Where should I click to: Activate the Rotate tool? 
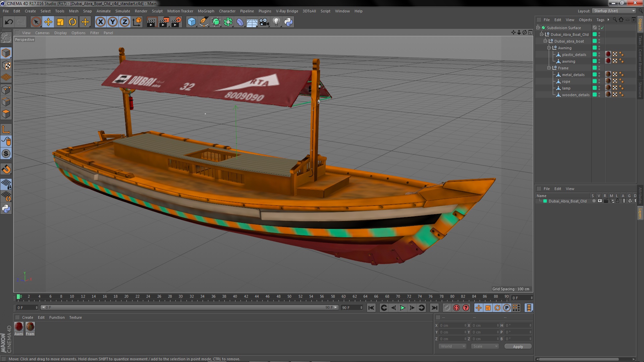(x=72, y=22)
